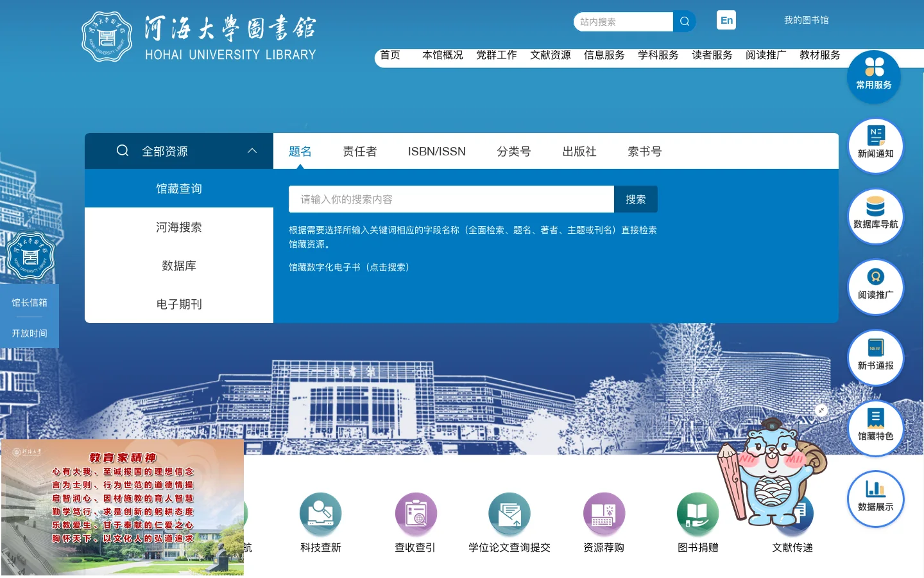This screenshot has width=924, height=578.
Task: Focus the 请输入你的搜索内容 search box
Action: 451,199
